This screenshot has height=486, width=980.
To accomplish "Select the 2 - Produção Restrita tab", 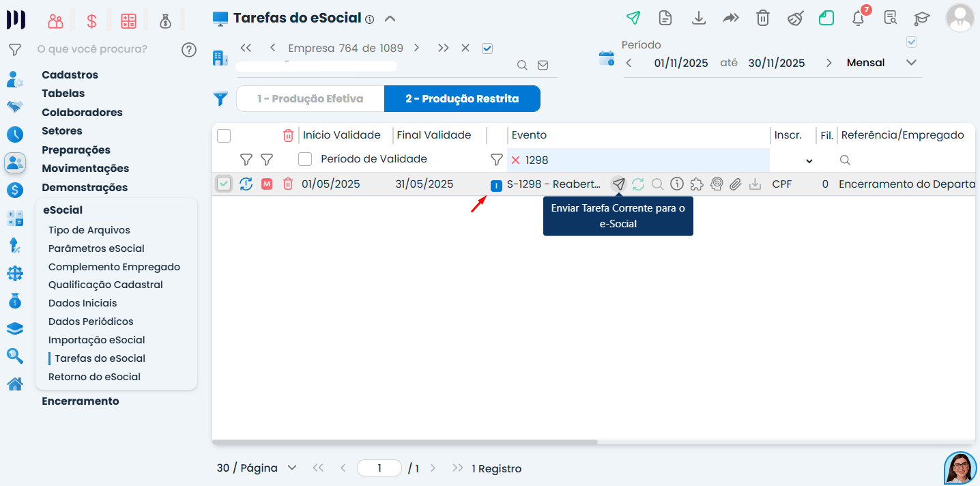I will (462, 99).
